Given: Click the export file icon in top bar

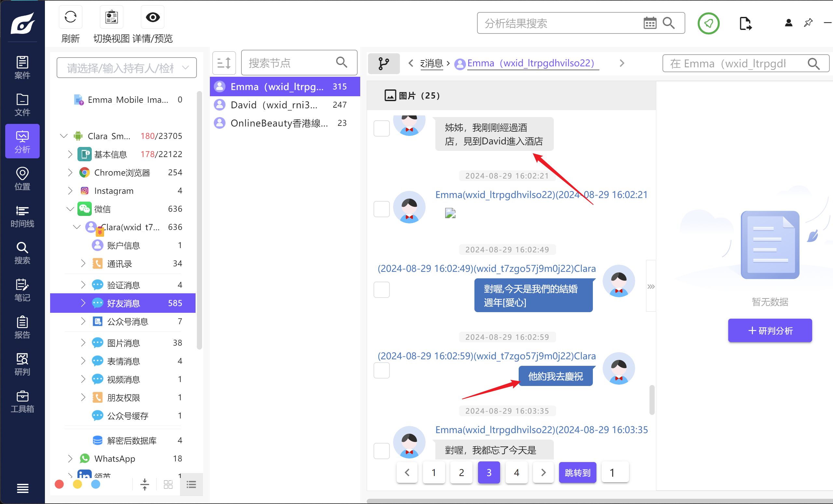Looking at the screenshot, I should [x=745, y=24].
